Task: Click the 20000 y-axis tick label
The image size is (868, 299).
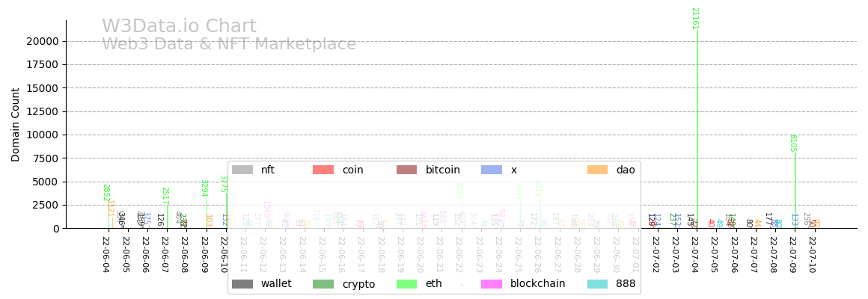Action: tap(43, 41)
